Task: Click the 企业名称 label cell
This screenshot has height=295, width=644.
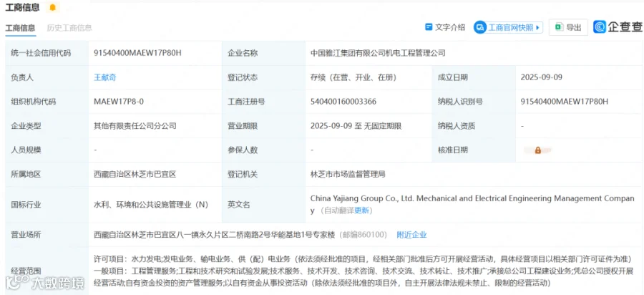Action: tap(263, 53)
